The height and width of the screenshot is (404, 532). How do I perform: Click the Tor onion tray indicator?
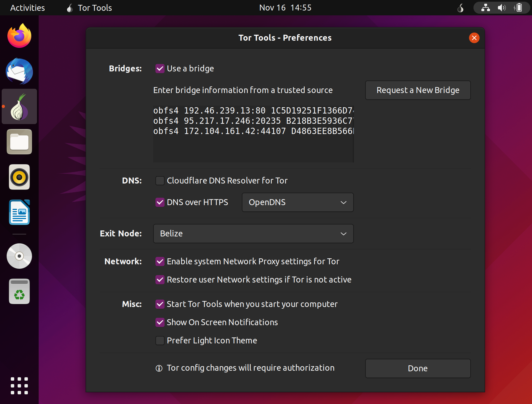(x=460, y=8)
